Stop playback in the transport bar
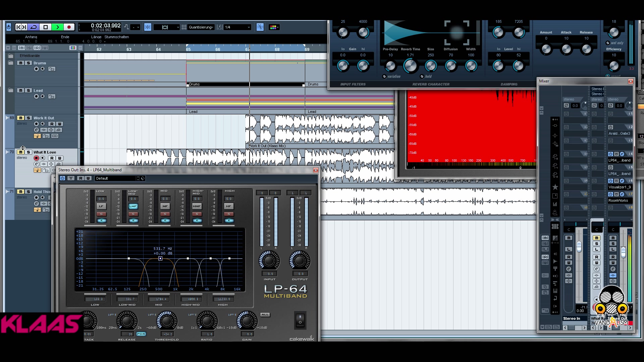 pos(46,27)
